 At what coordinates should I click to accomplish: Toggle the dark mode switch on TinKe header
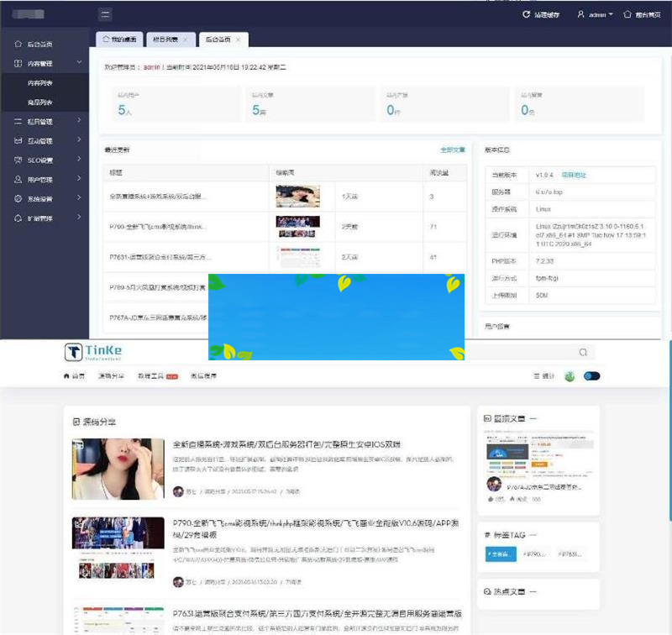(x=594, y=375)
